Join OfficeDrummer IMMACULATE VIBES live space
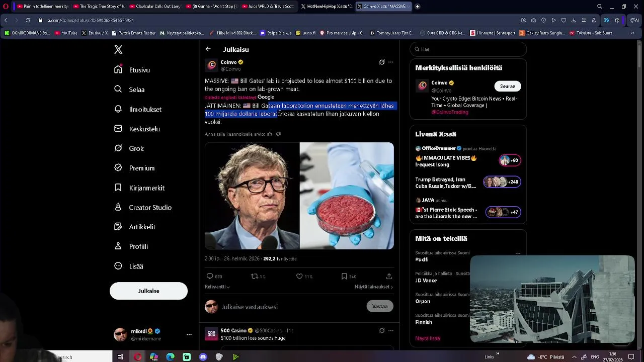 (468, 157)
